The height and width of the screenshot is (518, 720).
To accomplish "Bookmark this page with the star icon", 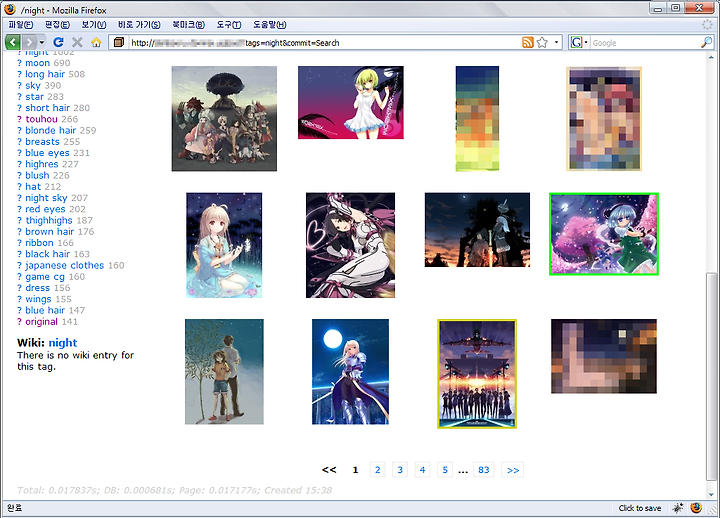I will click(542, 43).
